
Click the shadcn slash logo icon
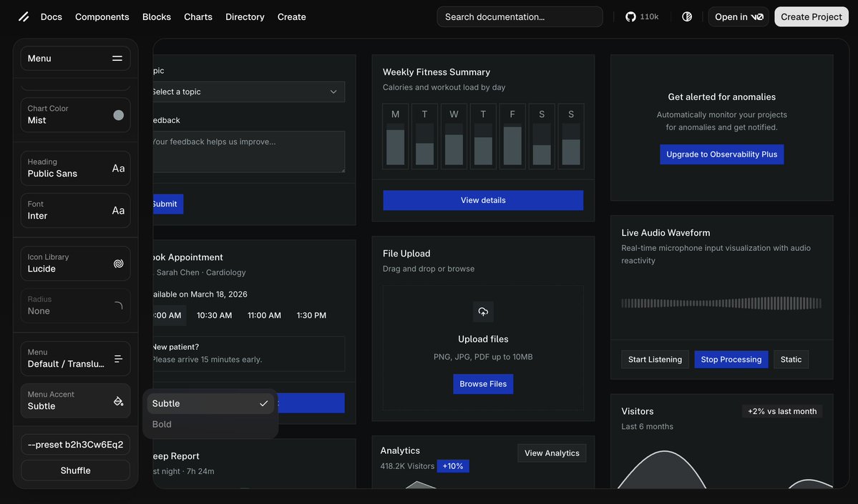(24, 17)
